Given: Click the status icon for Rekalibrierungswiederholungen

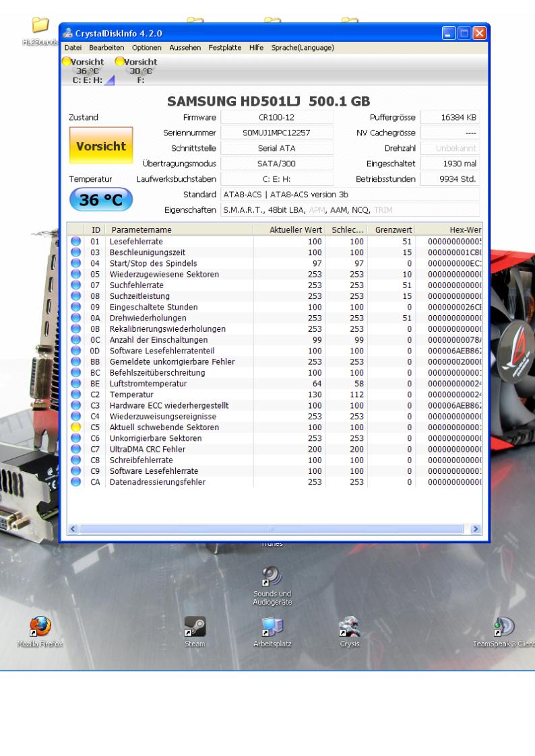Looking at the screenshot, I should click(x=75, y=329).
